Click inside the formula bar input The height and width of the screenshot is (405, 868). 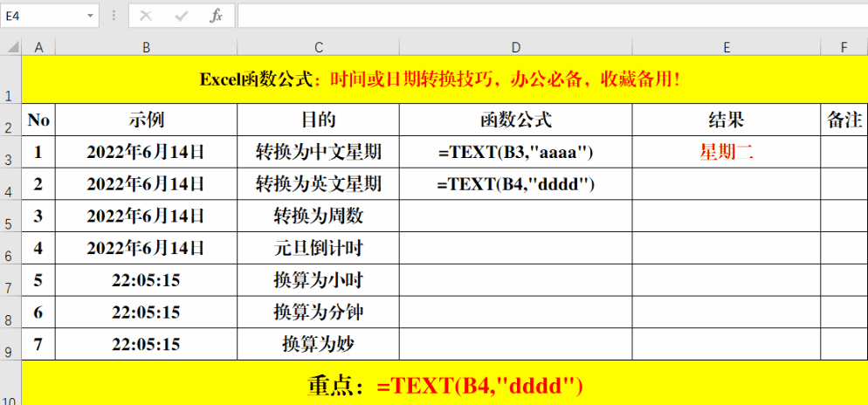[x=553, y=16]
